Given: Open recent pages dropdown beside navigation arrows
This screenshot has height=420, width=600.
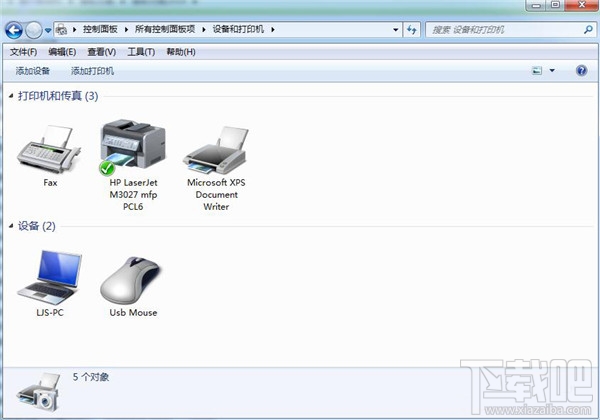Looking at the screenshot, I should click(48, 30).
